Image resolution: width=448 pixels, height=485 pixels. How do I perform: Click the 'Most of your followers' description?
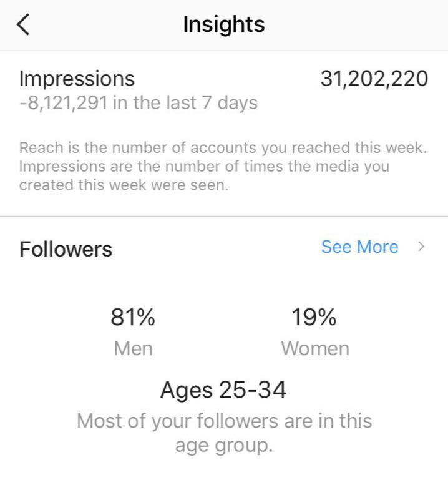[x=224, y=421]
